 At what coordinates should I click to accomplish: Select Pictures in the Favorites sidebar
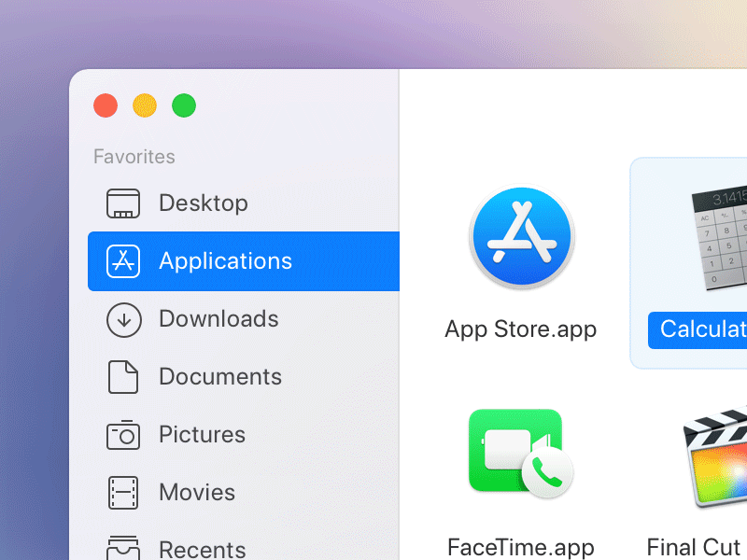tap(203, 434)
